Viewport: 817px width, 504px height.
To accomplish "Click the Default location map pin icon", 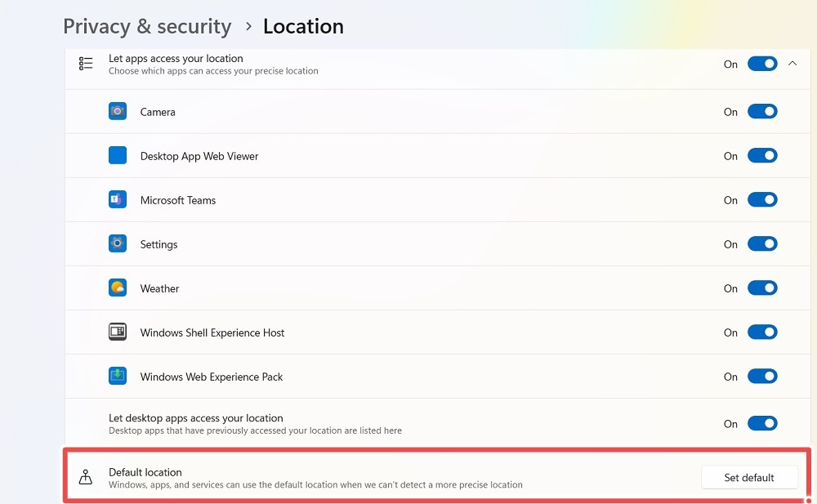I will [x=86, y=476].
